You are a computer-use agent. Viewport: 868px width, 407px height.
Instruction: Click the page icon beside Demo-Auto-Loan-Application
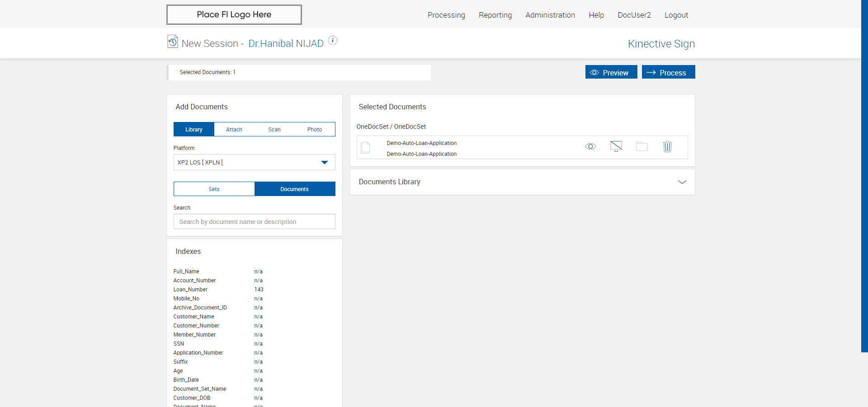pyautogui.click(x=366, y=148)
